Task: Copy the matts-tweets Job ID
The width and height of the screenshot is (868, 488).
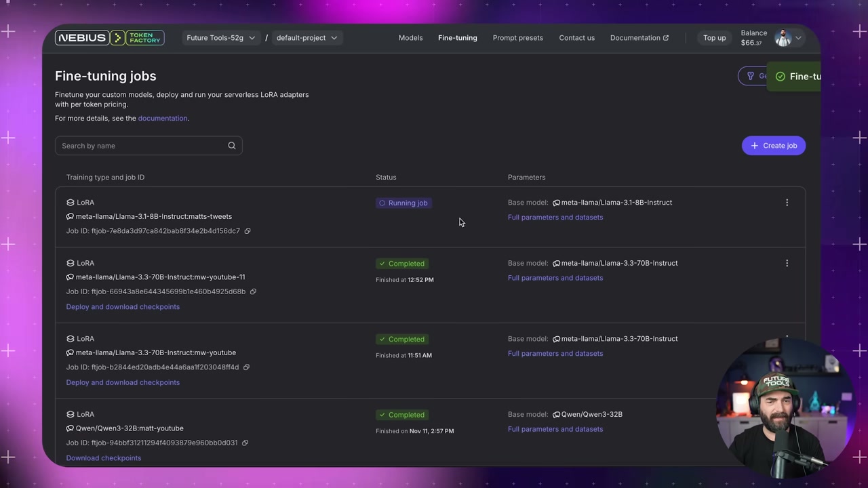Action: point(247,230)
